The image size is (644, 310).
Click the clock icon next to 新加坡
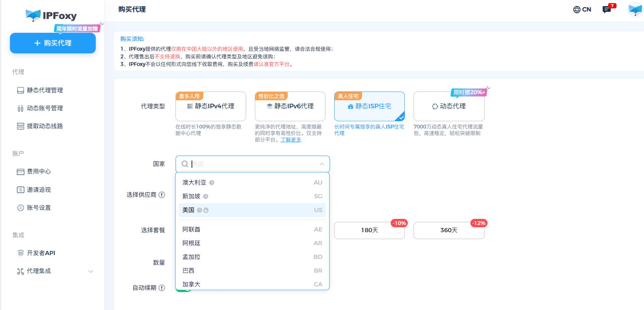click(206, 196)
